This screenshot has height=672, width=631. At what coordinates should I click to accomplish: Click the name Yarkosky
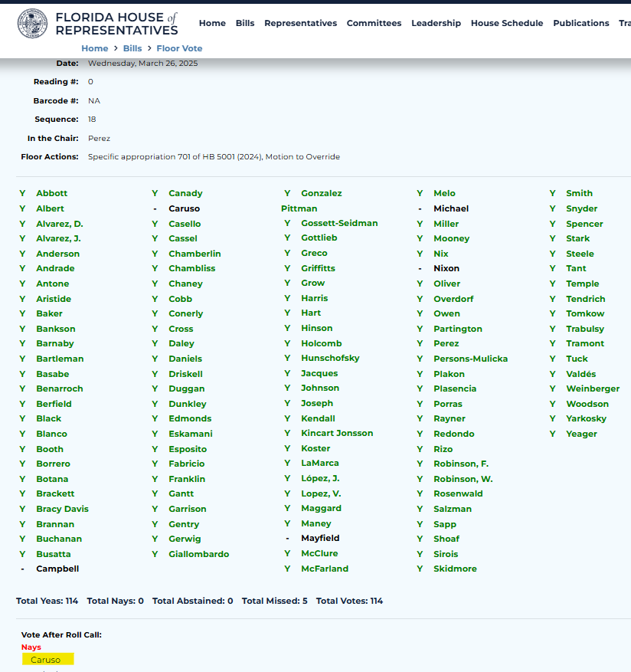click(x=586, y=418)
